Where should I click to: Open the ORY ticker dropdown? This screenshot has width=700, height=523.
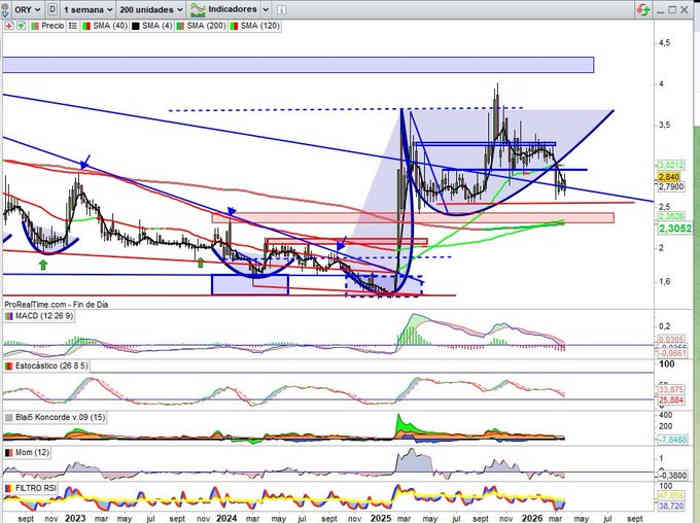(x=25, y=8)
